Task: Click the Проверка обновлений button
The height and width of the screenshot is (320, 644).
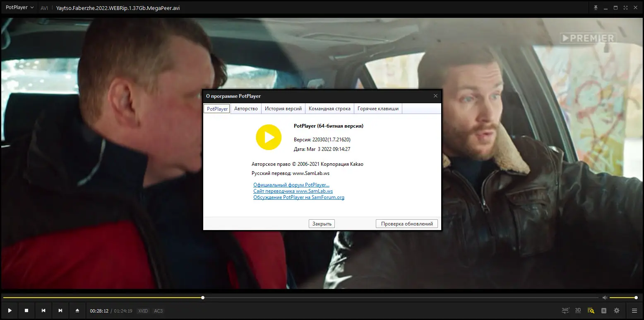Action: tap(406, 224)
